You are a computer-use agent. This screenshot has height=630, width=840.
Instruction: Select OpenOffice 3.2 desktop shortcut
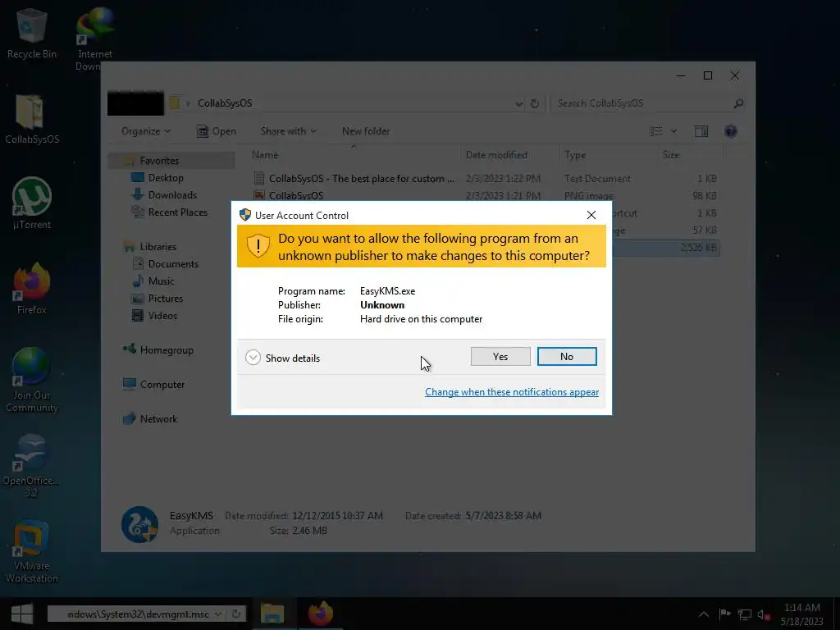pyautogui.click(x=32, y=466)
